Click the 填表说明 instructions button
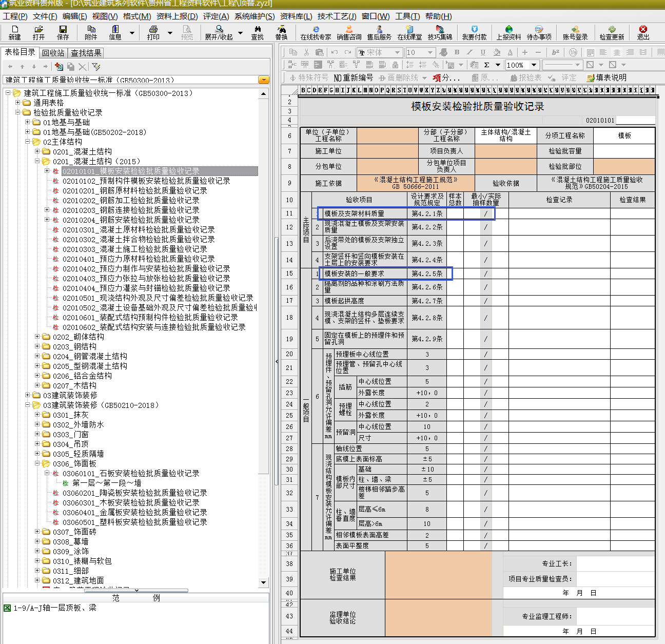This screenshot has height=644, width=665. (607, 77)
